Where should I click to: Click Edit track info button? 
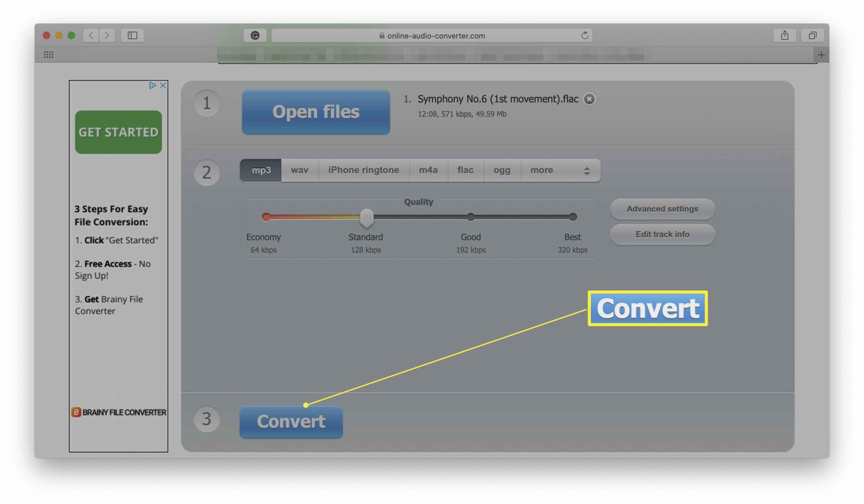coord(662,234)
